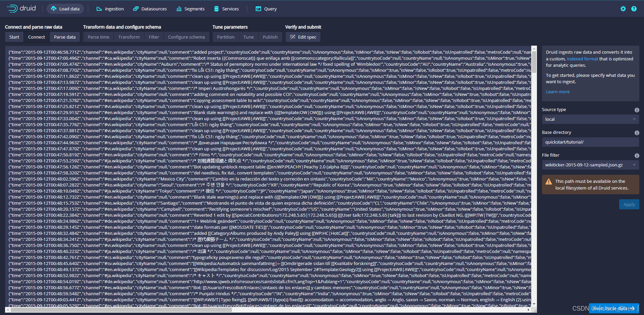The image size is (644, 315).
Task: Click the Apply button
Action: (629, 204)
